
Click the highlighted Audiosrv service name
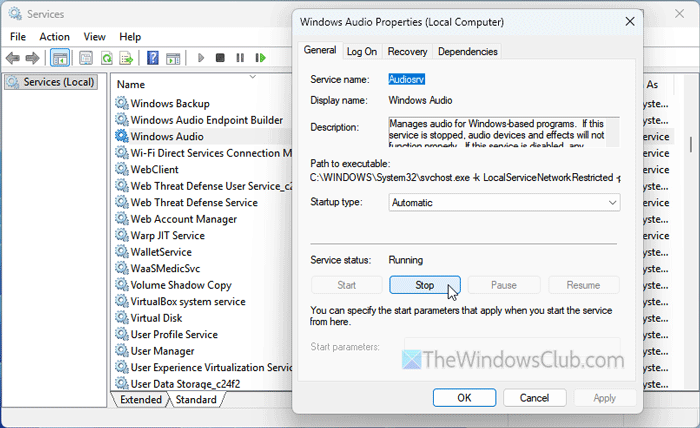406,79
